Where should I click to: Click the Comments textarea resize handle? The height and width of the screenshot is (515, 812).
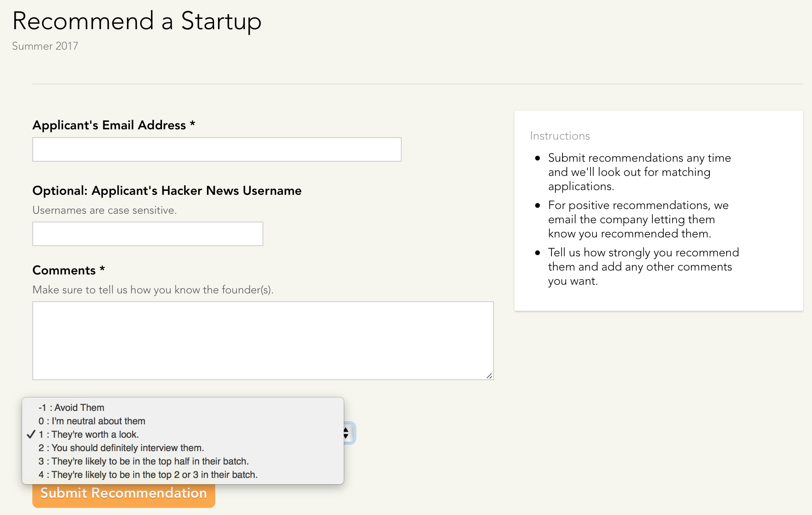[489, 376]
